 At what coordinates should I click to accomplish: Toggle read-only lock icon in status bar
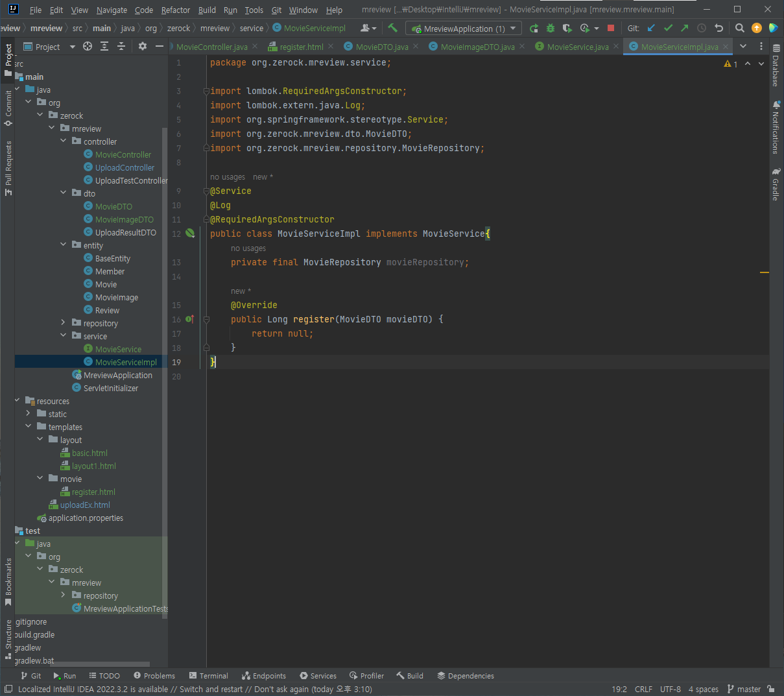point(770,689)
